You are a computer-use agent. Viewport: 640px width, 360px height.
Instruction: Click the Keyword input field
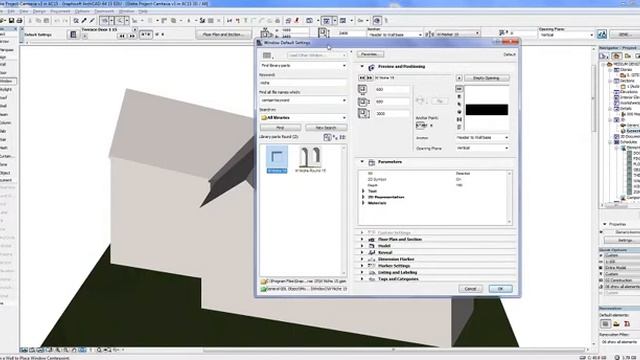pos(303,83)
